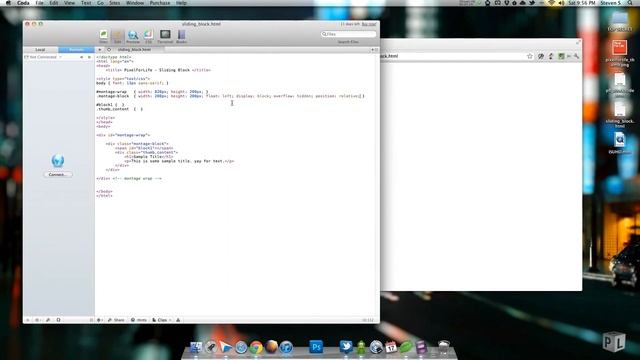Click the Hints button in bottom bar
This screenshot has height=360, width=640.
(x=139, y=320)
